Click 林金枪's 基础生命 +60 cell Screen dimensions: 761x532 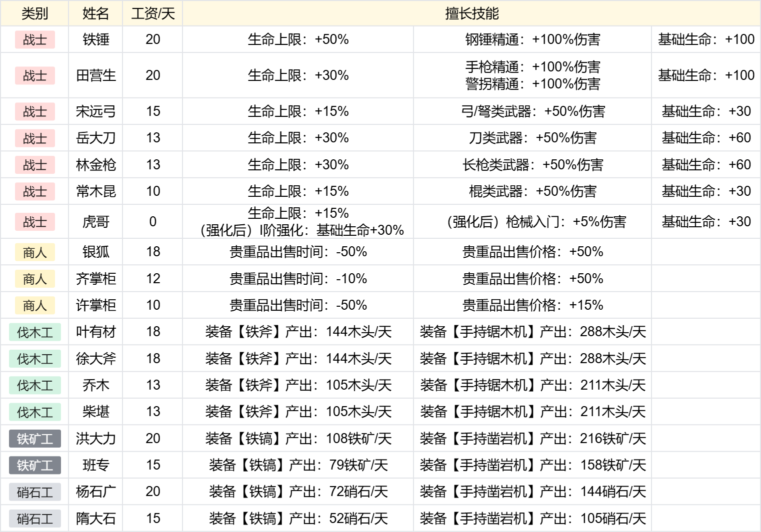tap(706, 164)
